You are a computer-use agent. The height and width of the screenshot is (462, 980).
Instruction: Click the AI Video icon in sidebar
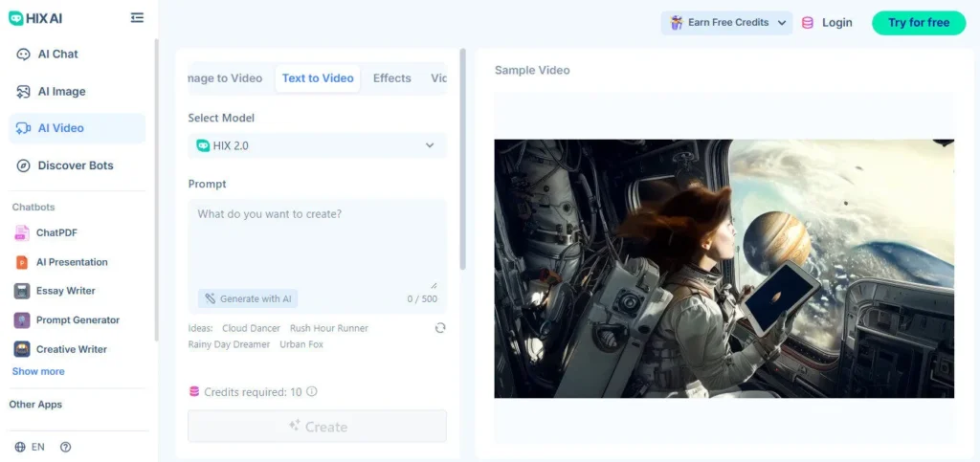[x=23, y=128]
